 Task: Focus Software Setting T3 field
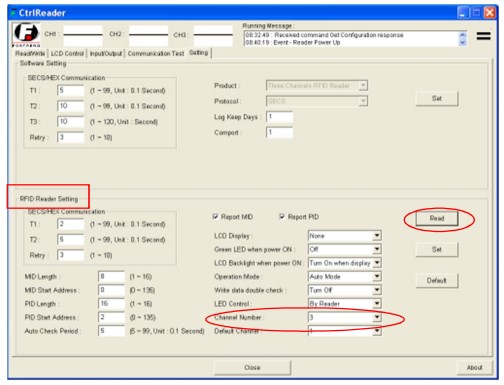point(71,121)
